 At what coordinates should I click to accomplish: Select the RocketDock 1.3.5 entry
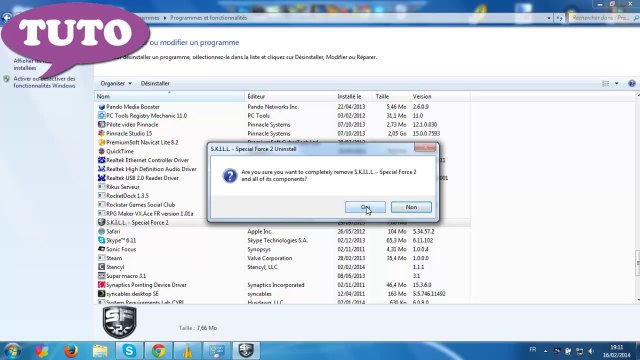127,196
